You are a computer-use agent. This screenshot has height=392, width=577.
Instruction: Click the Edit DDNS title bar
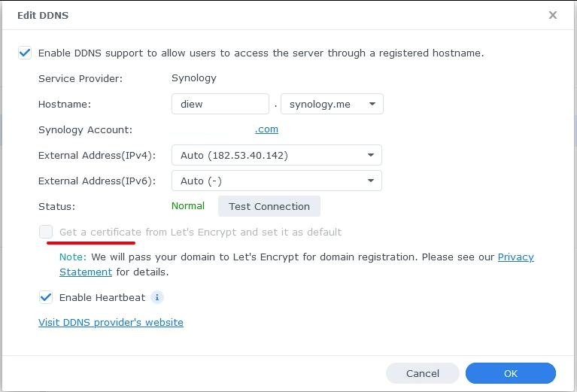(226, 15)
